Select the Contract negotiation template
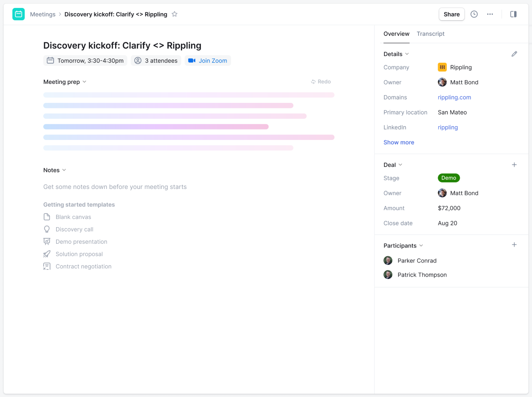This screenshot has height=397, width=532. click(84, 267)
